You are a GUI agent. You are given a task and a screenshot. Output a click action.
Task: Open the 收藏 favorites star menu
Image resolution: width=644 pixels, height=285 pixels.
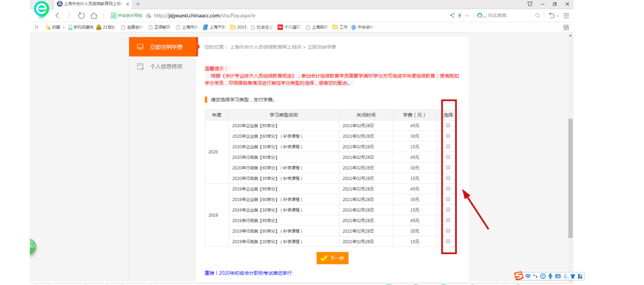click(x=55, y=27)
